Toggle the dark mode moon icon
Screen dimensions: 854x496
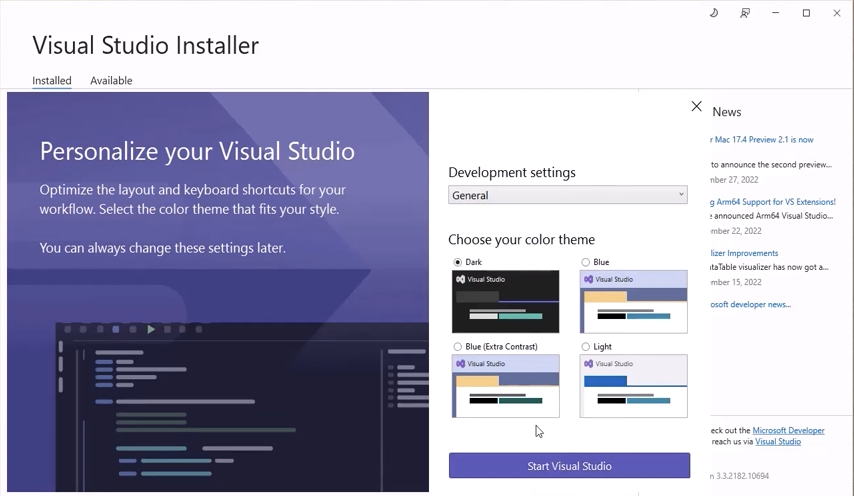tap(713, 13)
